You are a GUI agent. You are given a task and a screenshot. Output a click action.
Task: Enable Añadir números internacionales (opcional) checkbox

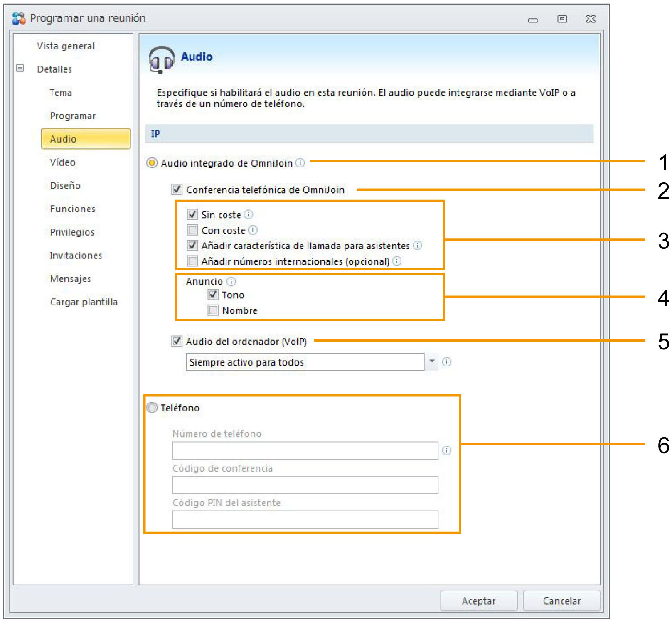pos(192,261)
